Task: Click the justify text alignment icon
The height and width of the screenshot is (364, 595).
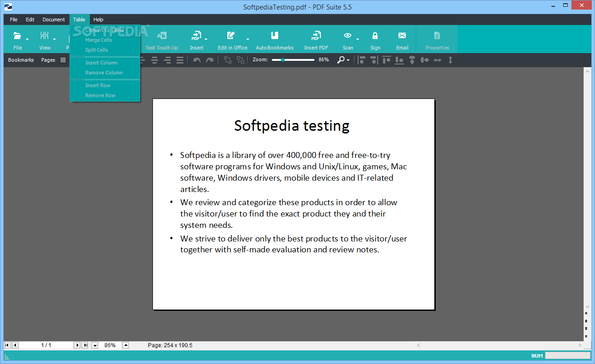Action: click(x=180, y=60)
